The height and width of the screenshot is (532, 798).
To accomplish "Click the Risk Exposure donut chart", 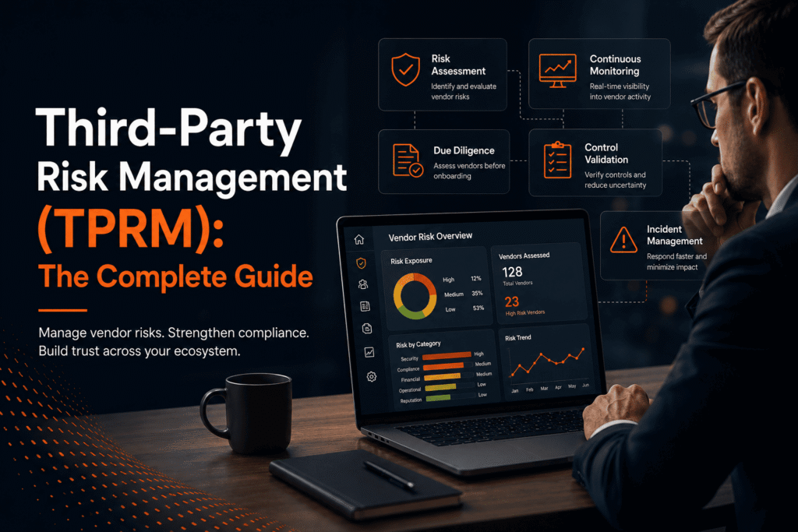I will click(x=415, y=296).
